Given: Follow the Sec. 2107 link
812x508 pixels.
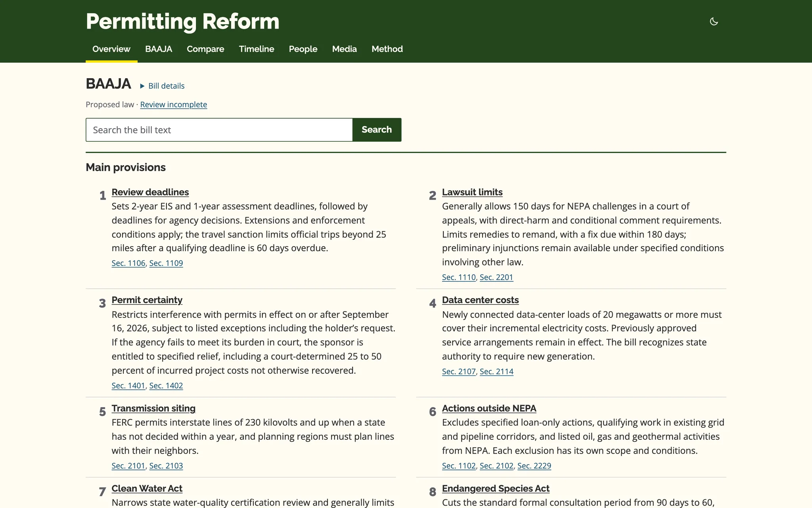Looking at the screenshot, I should tap(459, 371).
